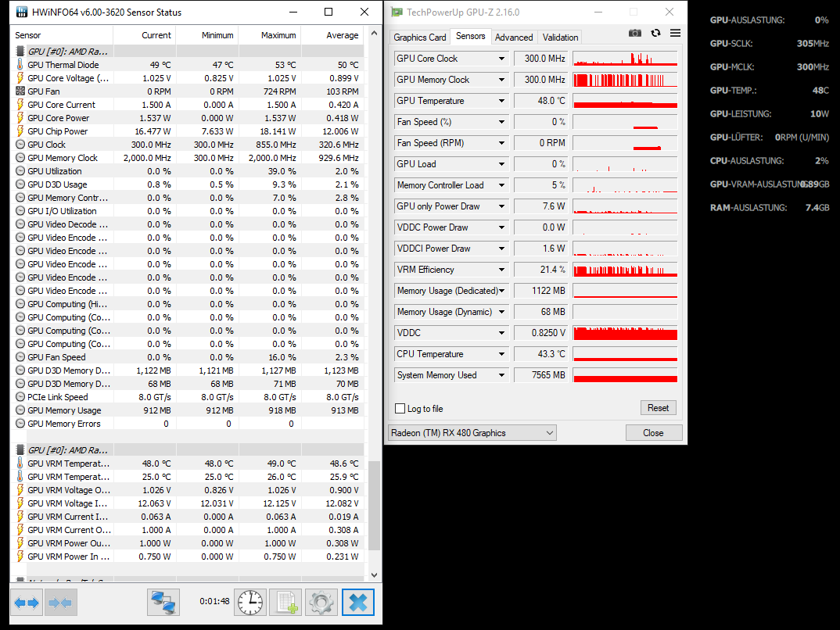Image resolution: width=840 pixels, height=630 pixels.
Task: Select the Sensors tab in GPU-Z
Action: (470, 37)
